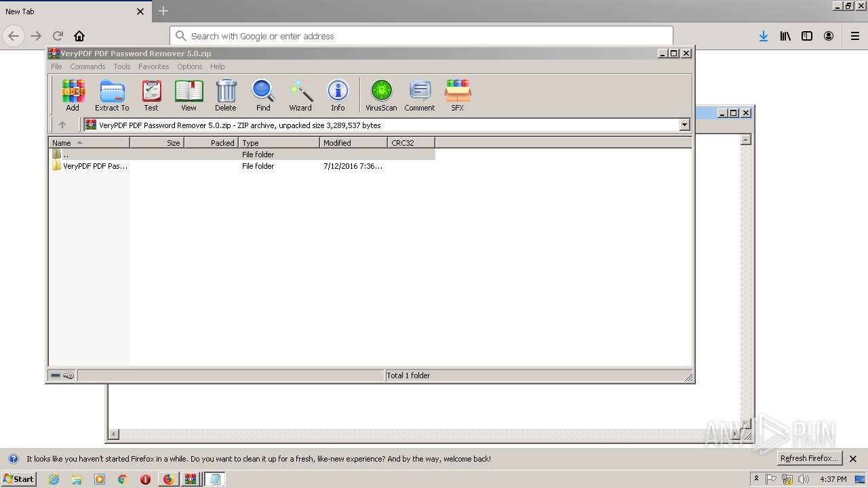The width and height of the screenshot is (868, 488).
Task: Sort by the Type column header
Action: [x=279, y=143]
